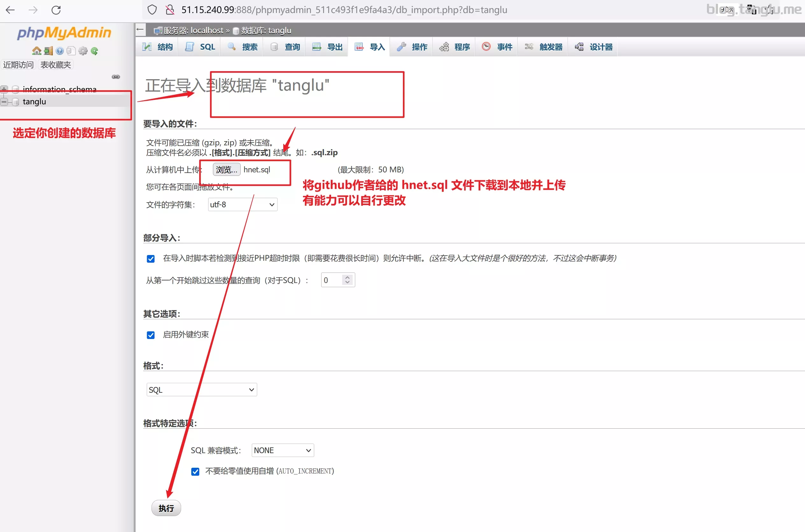Open phpMyAdmin documentation help icon
805x532 pixels.
(60, 51)
